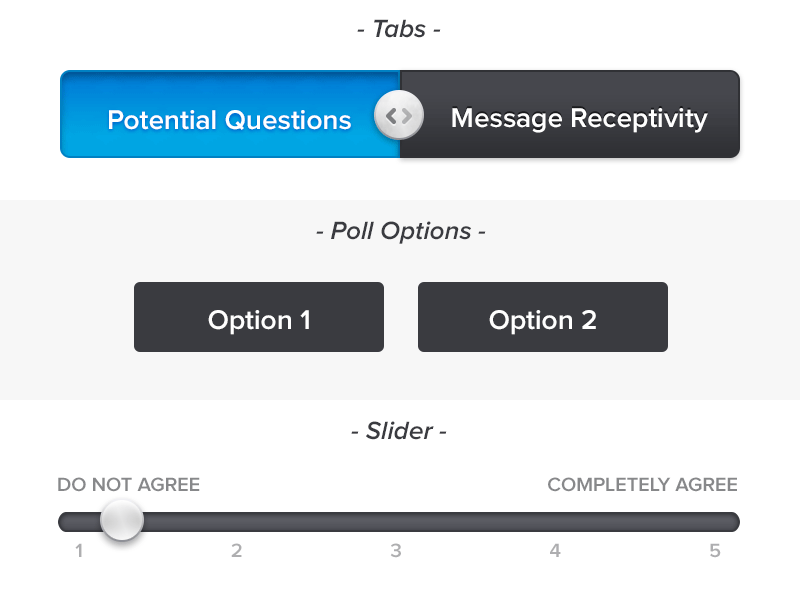Click the COMPLETELY AGREE label
The width and height of the screenshot is (800, 600).
(642, 484)
